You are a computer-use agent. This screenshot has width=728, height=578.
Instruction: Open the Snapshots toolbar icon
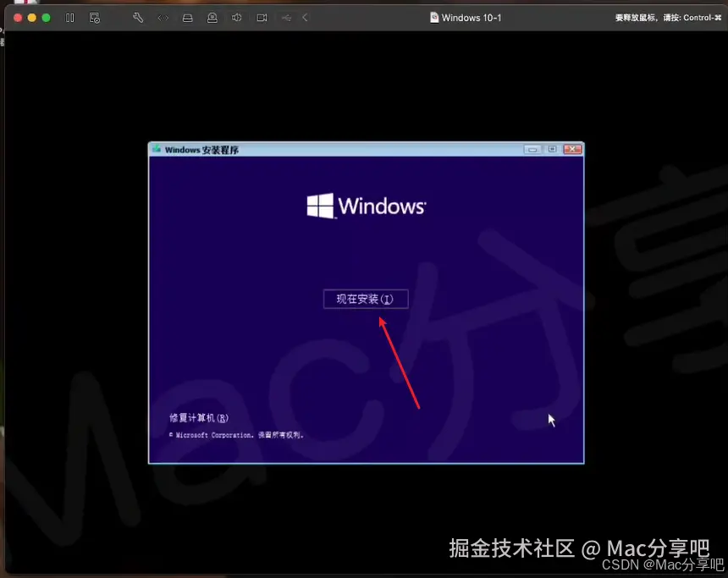coord(95,17)
